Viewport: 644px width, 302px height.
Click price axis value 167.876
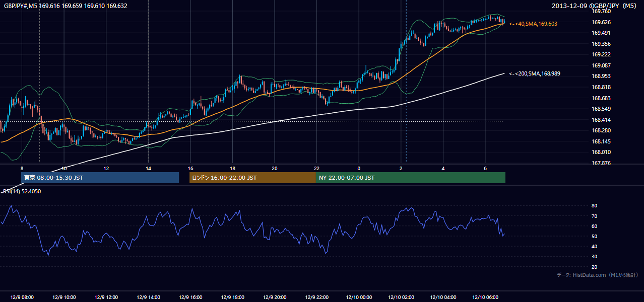click(601, 163)
